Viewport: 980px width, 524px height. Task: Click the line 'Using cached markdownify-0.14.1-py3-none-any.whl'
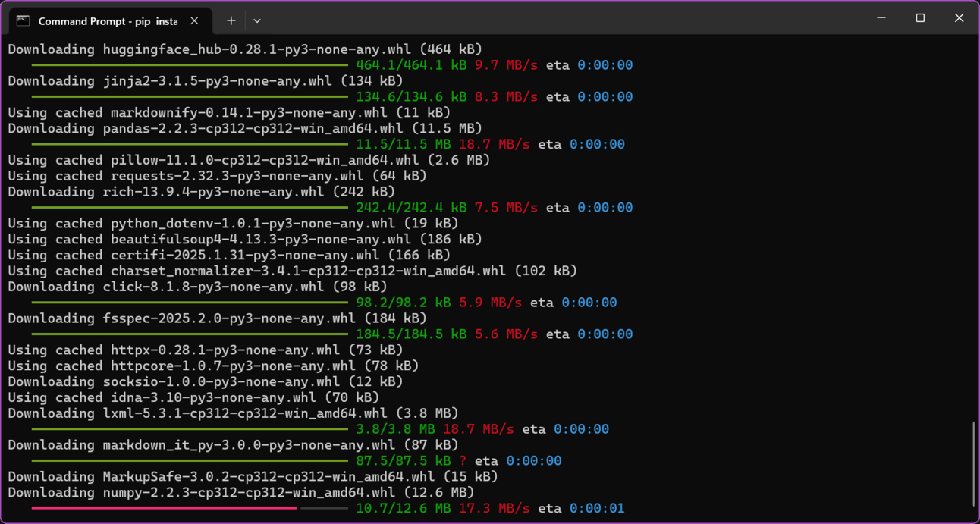click(229, 112)
